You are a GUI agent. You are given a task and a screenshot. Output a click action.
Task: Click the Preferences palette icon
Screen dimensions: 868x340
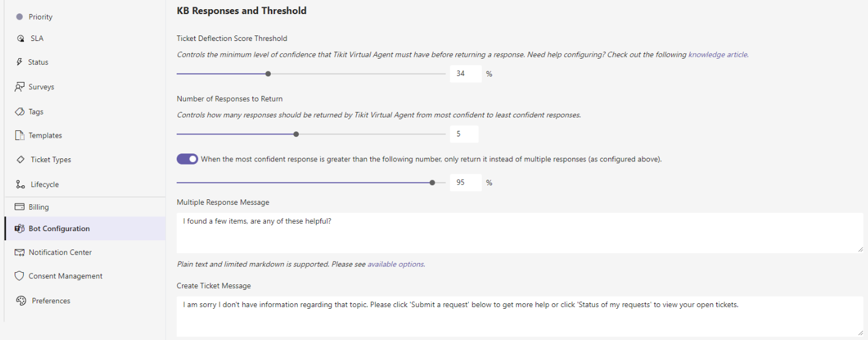(21, 301)
